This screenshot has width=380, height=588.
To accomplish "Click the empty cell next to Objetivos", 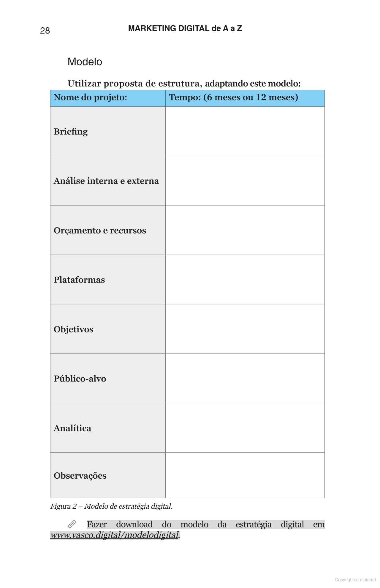I will pyautogui.click(x=245, y=329).
